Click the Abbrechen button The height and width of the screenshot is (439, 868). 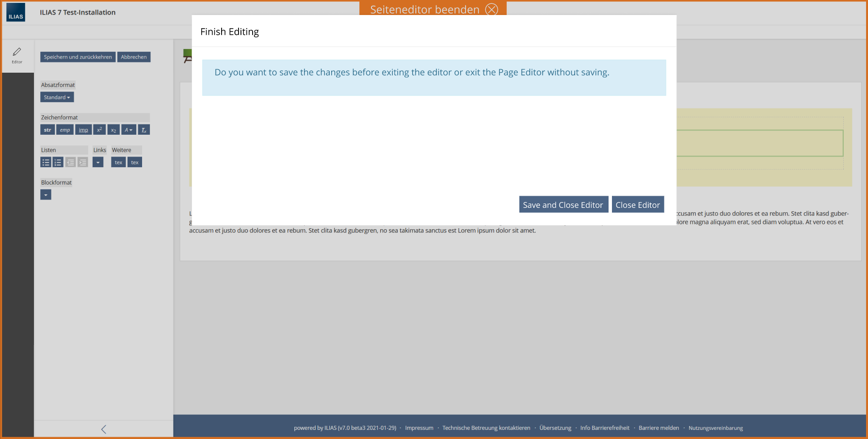(x=134, y=57)
